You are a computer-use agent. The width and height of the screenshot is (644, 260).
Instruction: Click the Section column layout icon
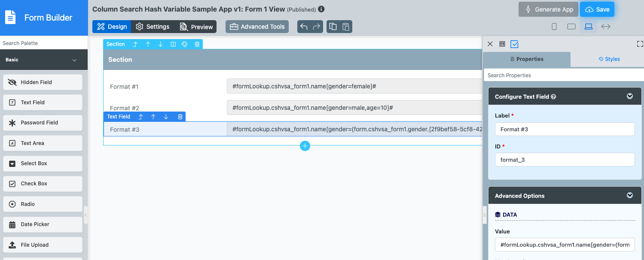[x=173, y=44]
